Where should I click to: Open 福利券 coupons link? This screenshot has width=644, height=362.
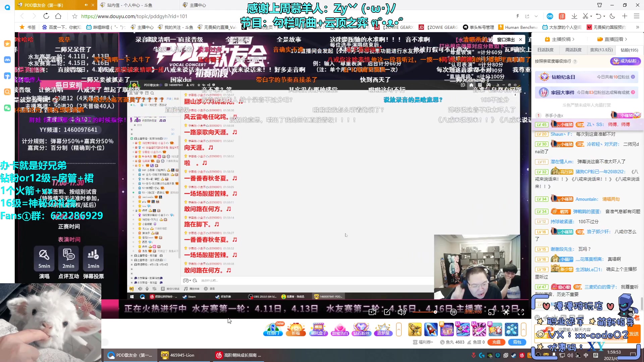[x=423, y=342]
